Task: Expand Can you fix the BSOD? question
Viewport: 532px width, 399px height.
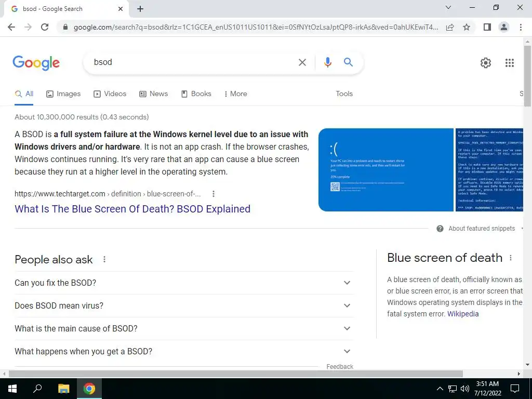Action: 184,283
